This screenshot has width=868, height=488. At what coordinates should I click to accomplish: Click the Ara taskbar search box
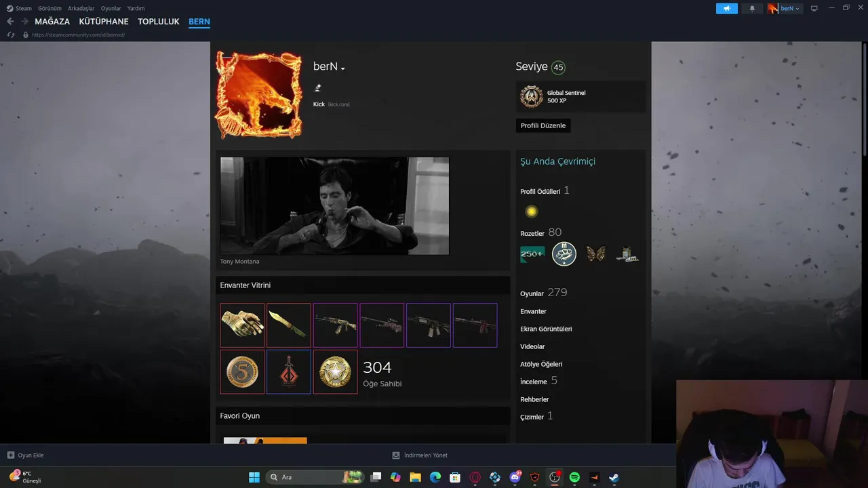tap(315, 477)
